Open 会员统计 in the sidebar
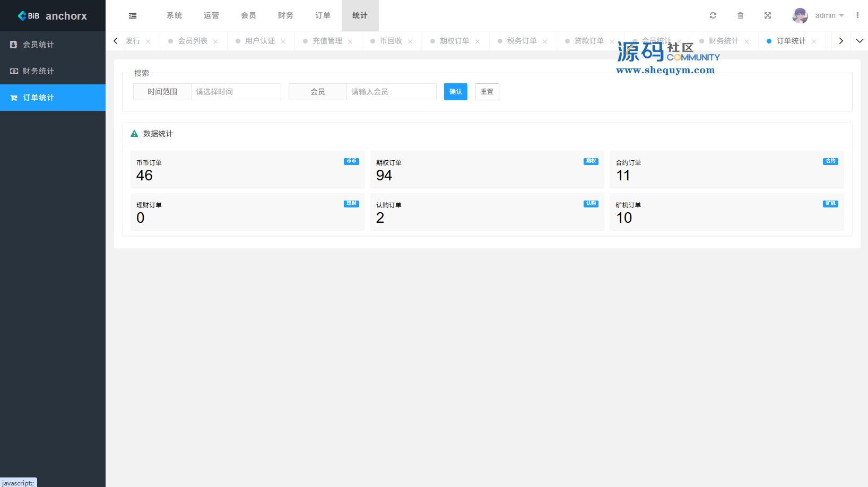This screenshot has width=868, height=487. click(38, 45)
